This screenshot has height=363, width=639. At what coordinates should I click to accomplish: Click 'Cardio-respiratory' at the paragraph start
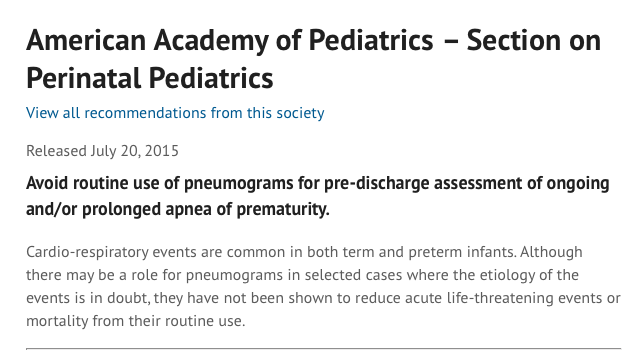click(87, 252)
